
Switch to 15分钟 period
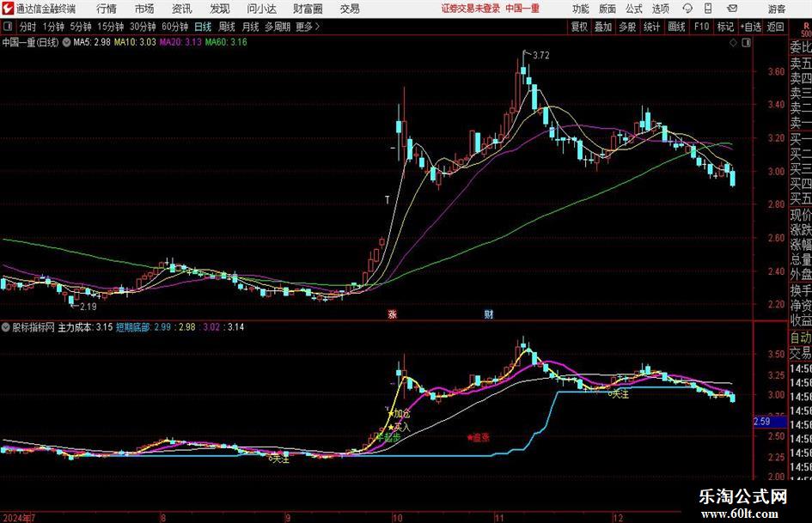(111, 27)
